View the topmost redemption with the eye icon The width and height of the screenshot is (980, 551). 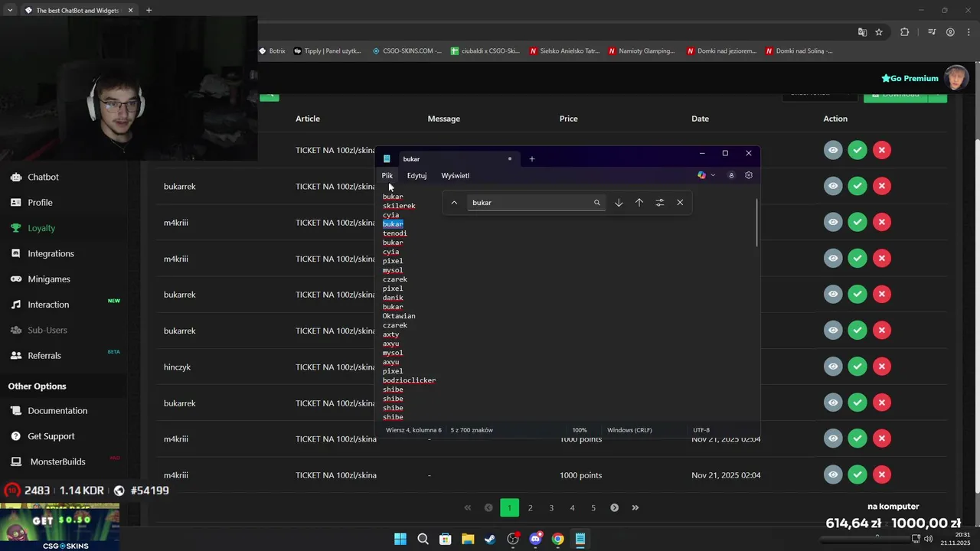coord(833,150)
